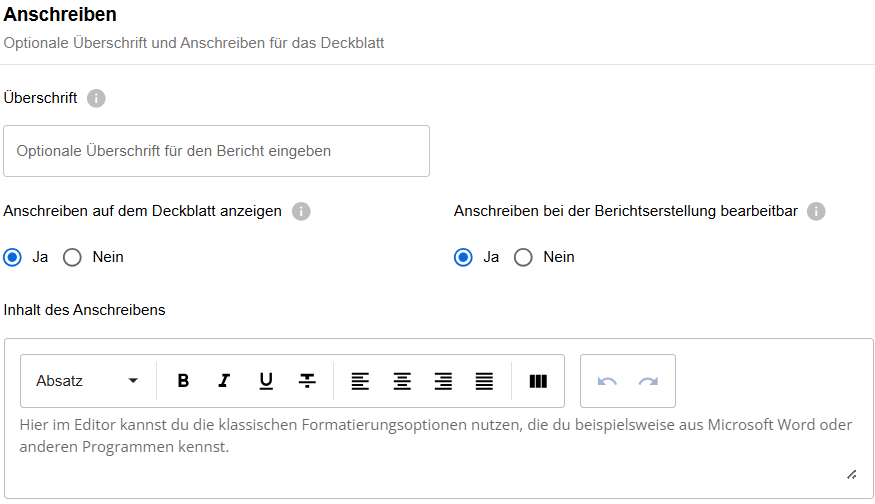The image size is (875, 504).
Task: Click the optional Überschrift input field
Action: coord(217,151)
